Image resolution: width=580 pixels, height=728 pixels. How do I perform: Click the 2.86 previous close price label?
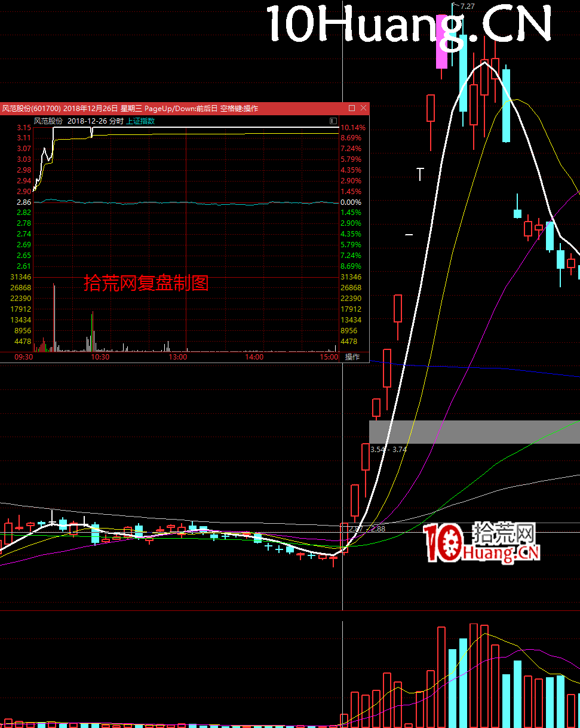click(x=24, y=202)
